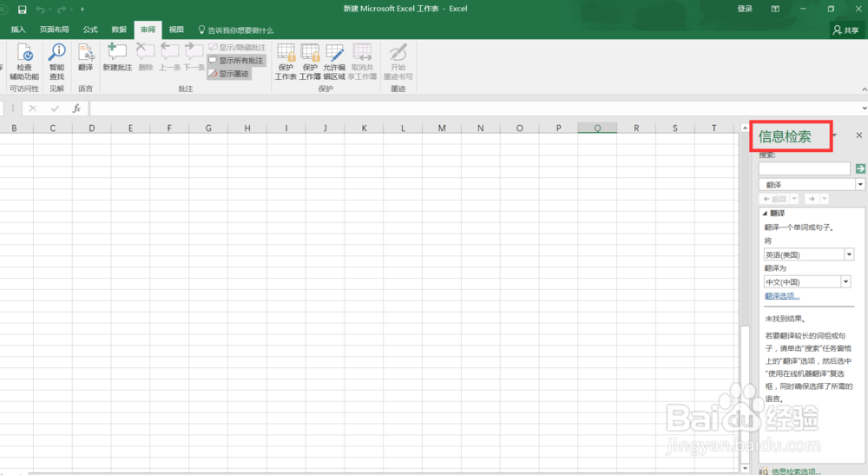This screenshot has width=868, height=475.
Task: Click 检查辅助功能 accessibility checker icon
Action: [x=24, y=62]
